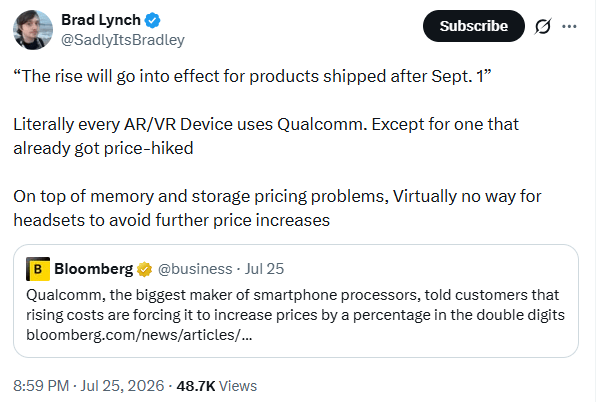Click the tweet's Sept. 1 quote line
Viewport: 596px width, 402px height.
[252, 76]
